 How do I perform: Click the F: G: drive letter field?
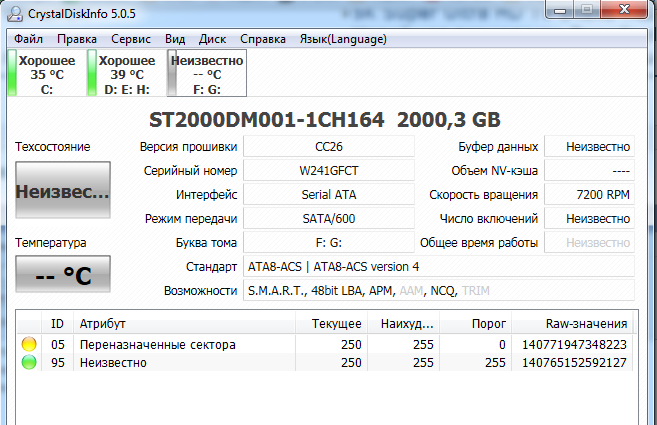tap(329, 242)
